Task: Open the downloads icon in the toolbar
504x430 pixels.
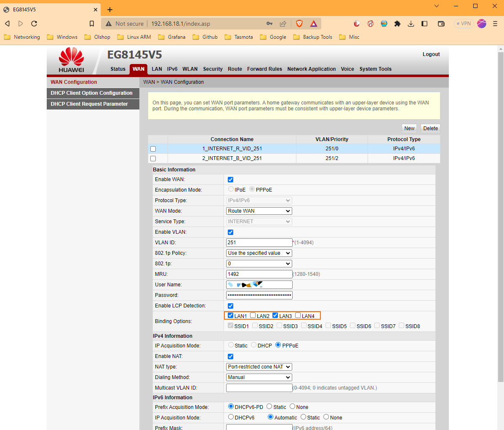Action: pos(411,24)
